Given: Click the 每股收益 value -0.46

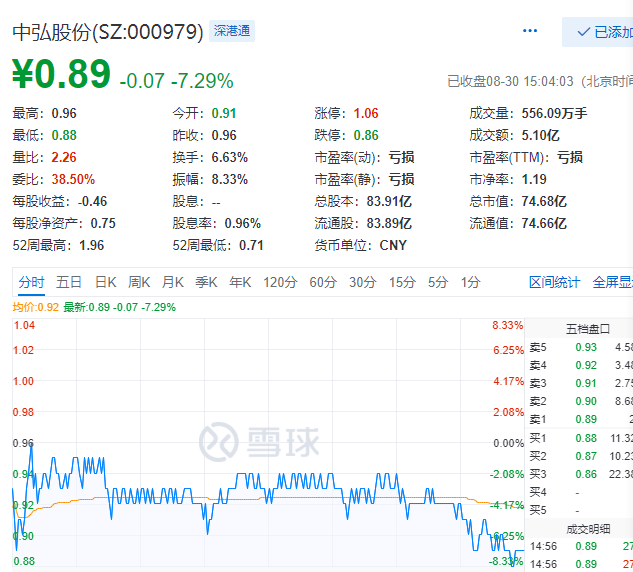Looking at the screenshot, I should pyautogui.click(x=92, y=201).
